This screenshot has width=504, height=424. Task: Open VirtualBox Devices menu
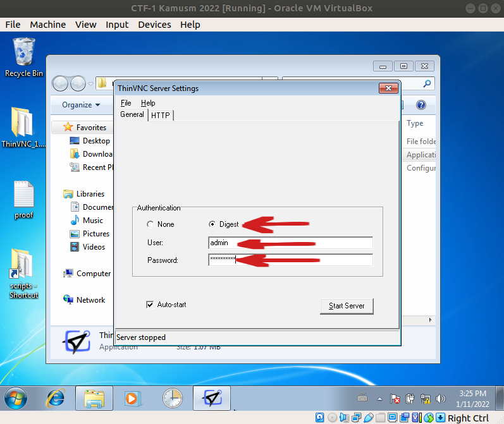(154, 25)
